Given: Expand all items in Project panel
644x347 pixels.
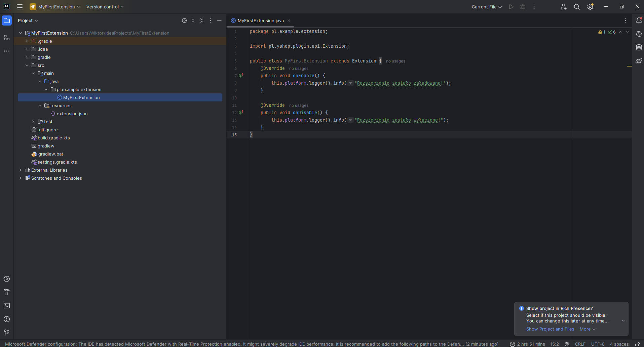Looking at the screenshot, I should pyautogui.click(x=193, y=20).
